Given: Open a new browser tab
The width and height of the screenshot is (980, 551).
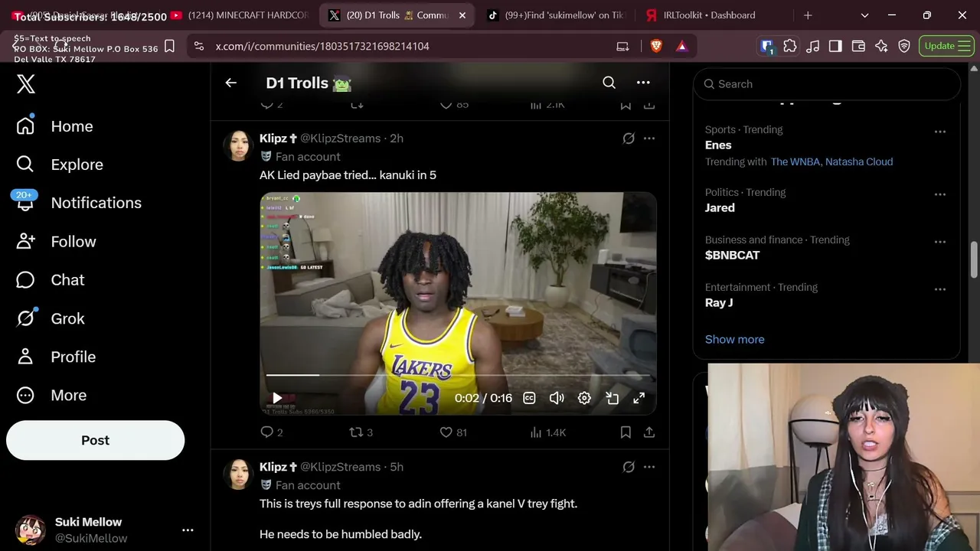Looking at the screenshot, I should pyautogui.click(x=808, y=15).
